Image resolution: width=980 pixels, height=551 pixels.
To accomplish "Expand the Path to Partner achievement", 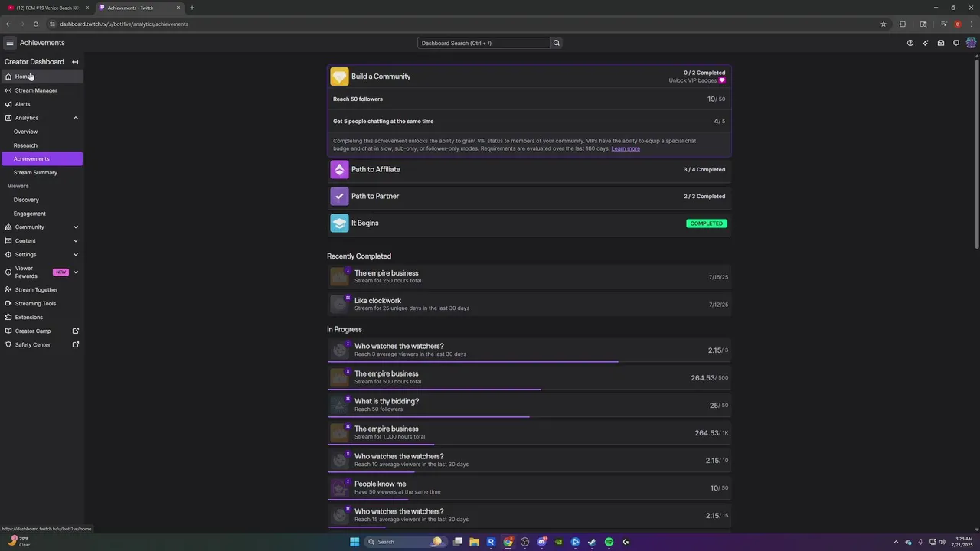I will tap(529, 197).
